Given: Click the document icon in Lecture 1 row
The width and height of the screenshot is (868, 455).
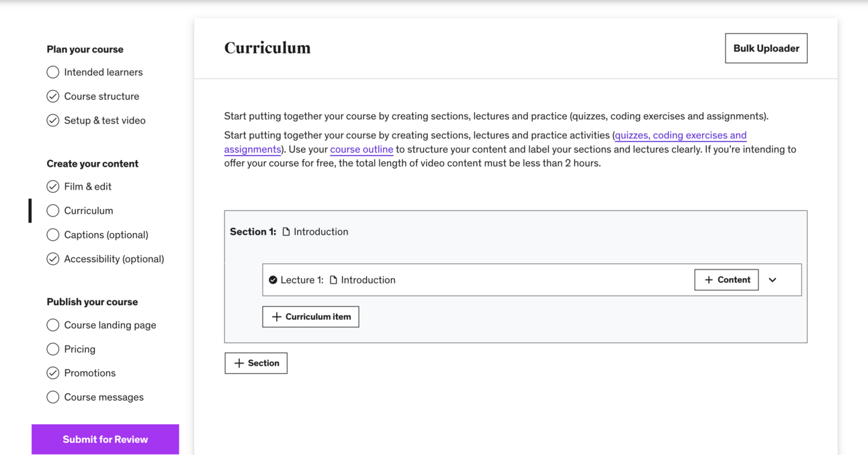Looking at the screenshot, I should [333, 280].
